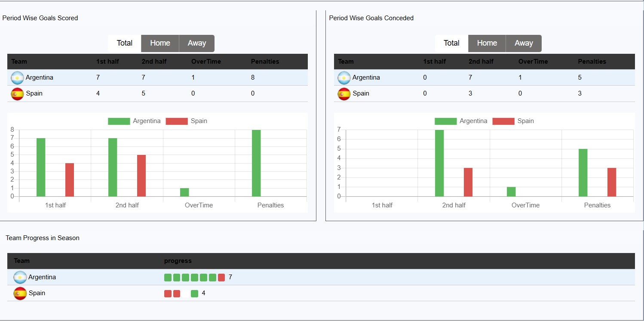Select Total tab in Goals Conceded panel
The image size is (644, 321).
[x=451, y=43]
